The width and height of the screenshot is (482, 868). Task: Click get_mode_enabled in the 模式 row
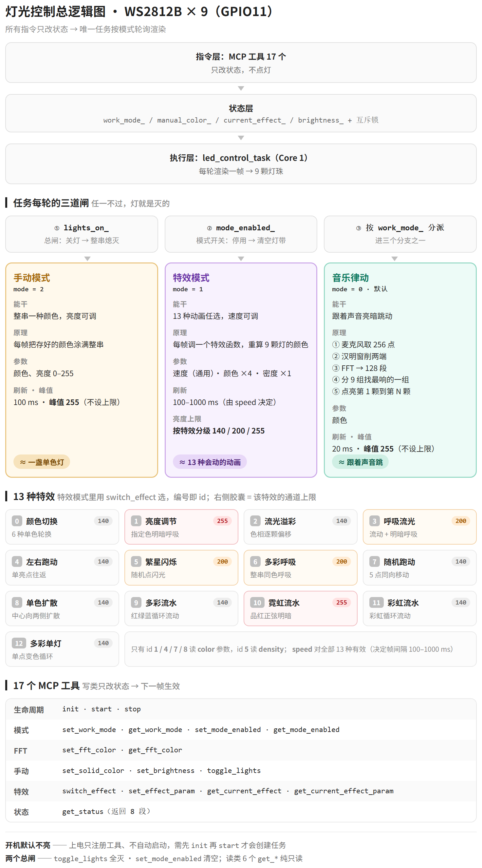click(306, 729)
